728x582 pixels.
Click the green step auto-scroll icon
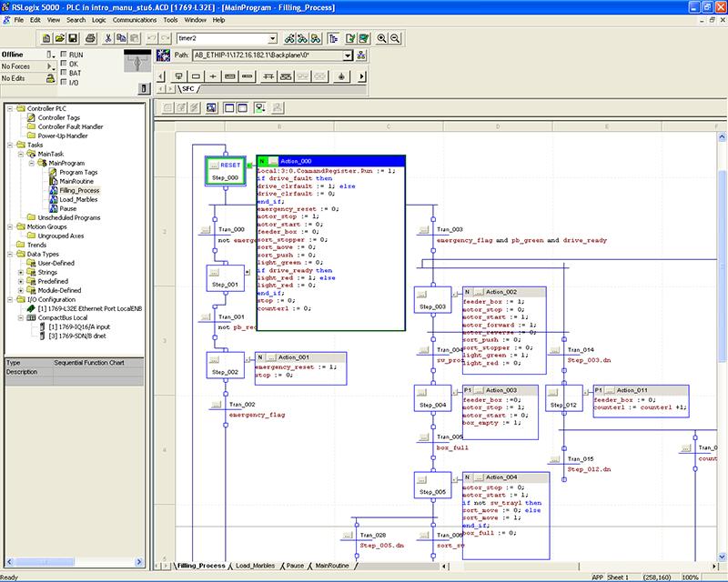(260, 108)
